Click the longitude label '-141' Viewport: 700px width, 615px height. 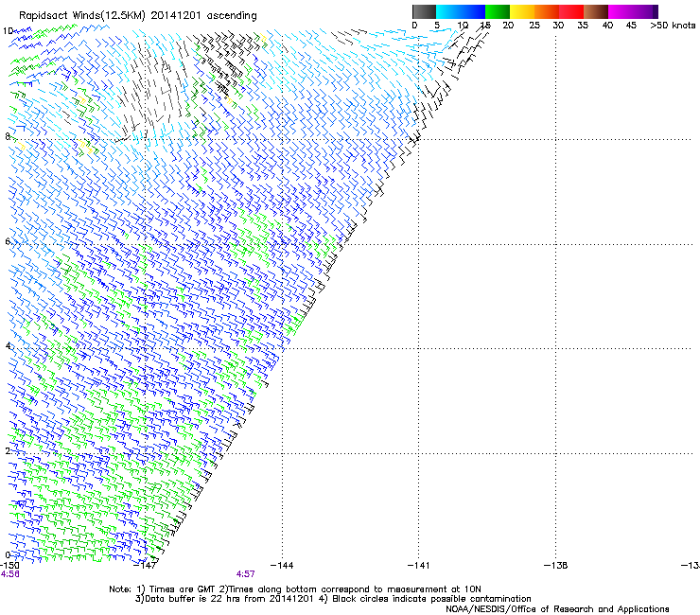[x=418, y=566]
